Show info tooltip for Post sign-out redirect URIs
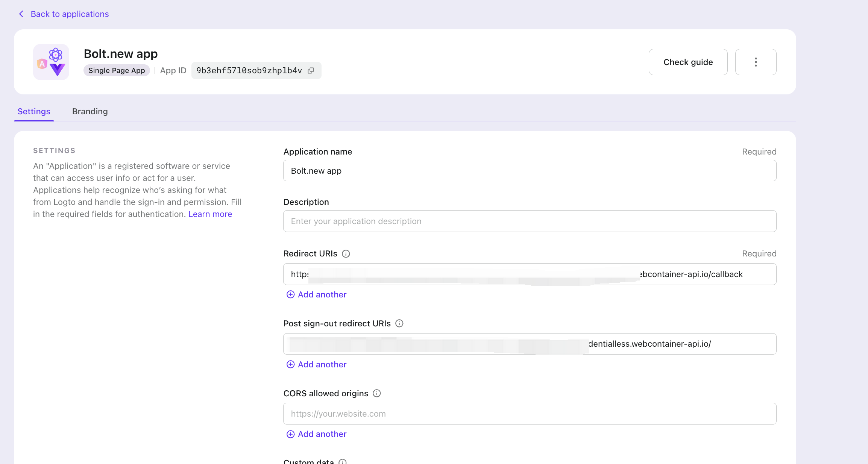Screen dimensions: 868x464 coord(399,323)
